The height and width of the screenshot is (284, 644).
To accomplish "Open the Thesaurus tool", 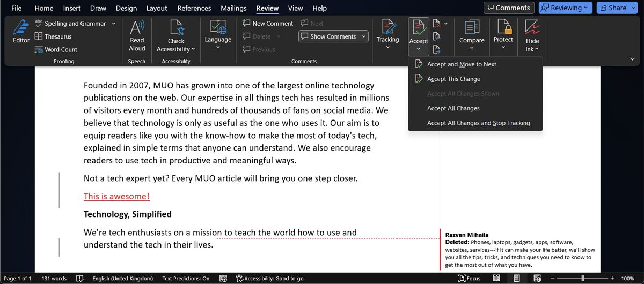I will click(53, 36).
